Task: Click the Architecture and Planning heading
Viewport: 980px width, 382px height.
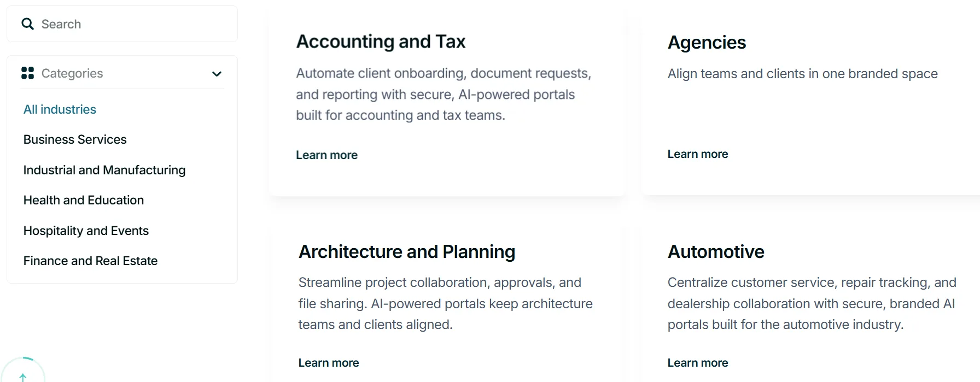Action: [407, 252]
